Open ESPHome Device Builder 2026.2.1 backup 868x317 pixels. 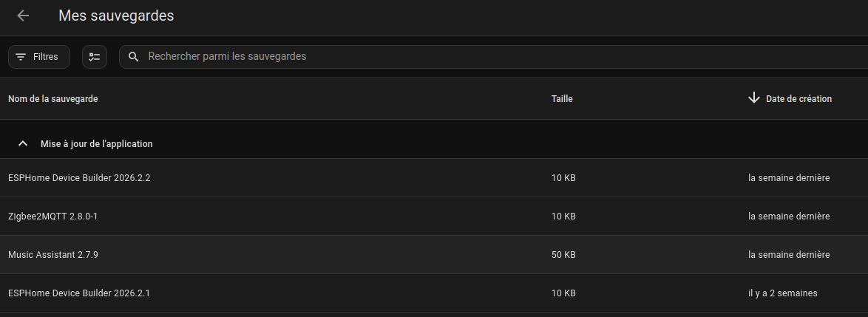pos(79,293)
